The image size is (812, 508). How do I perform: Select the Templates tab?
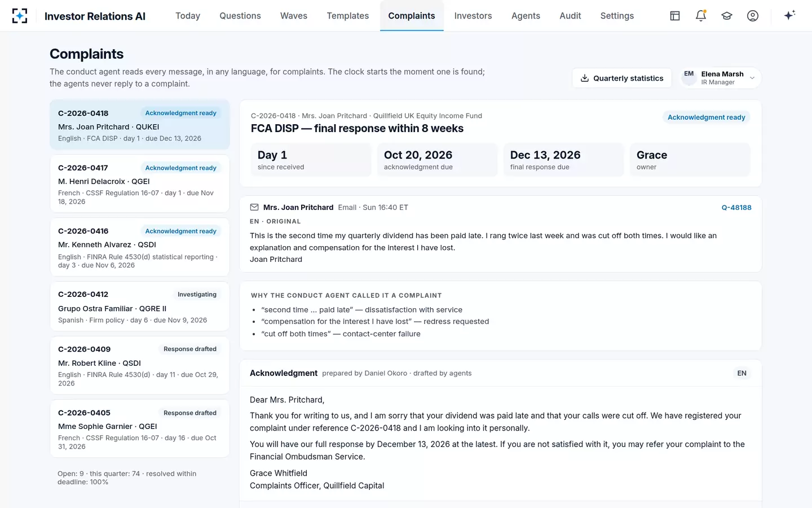pos(348,16)
